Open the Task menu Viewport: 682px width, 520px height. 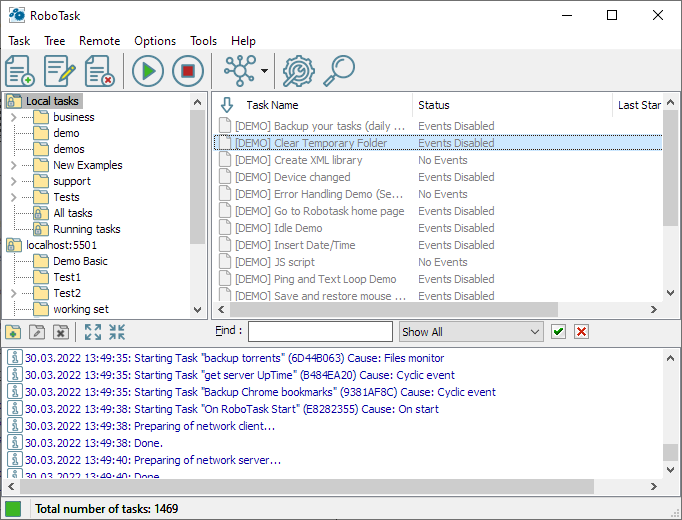pyautogui.click(x=19, y=41)
